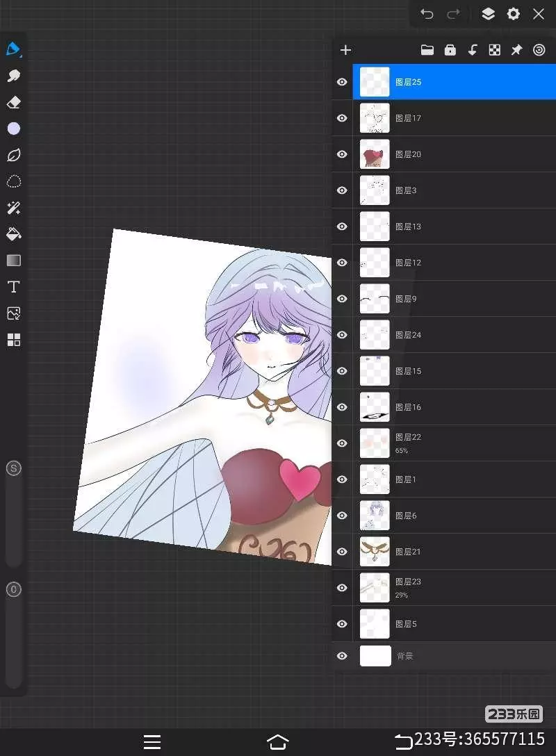Image resolution: width=556 pixels, height=756 pixels.
Task: Select the Smudge tool
Action: [x=13, y=76]
